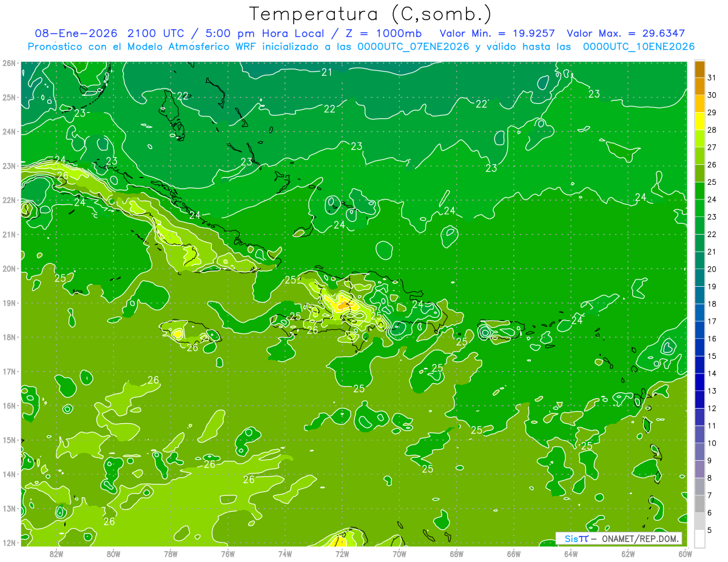Click the "18N" latitude axis label

(x=9, y=337)
